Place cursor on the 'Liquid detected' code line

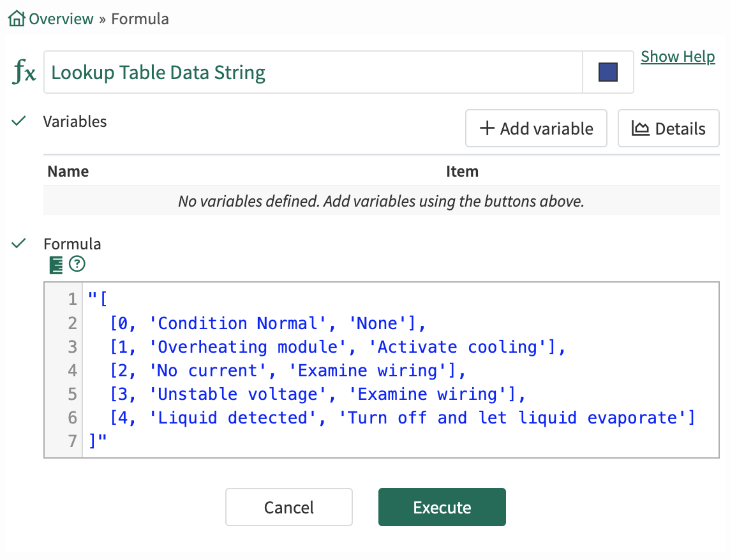[402, 418]
